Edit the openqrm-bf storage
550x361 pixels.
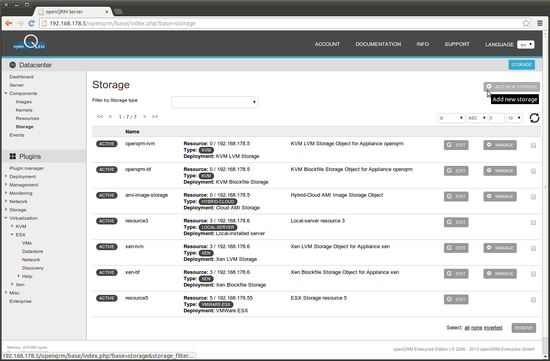point(456,171)
